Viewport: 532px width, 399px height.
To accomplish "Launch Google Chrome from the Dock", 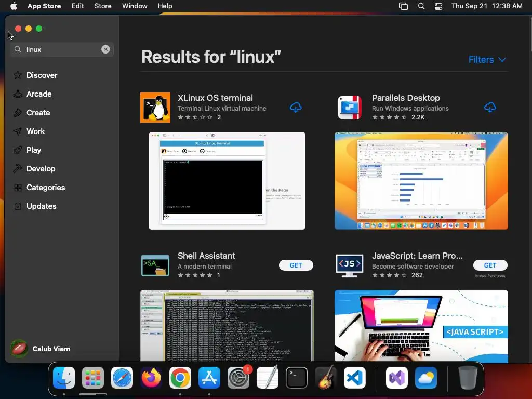I will point(180,378).
